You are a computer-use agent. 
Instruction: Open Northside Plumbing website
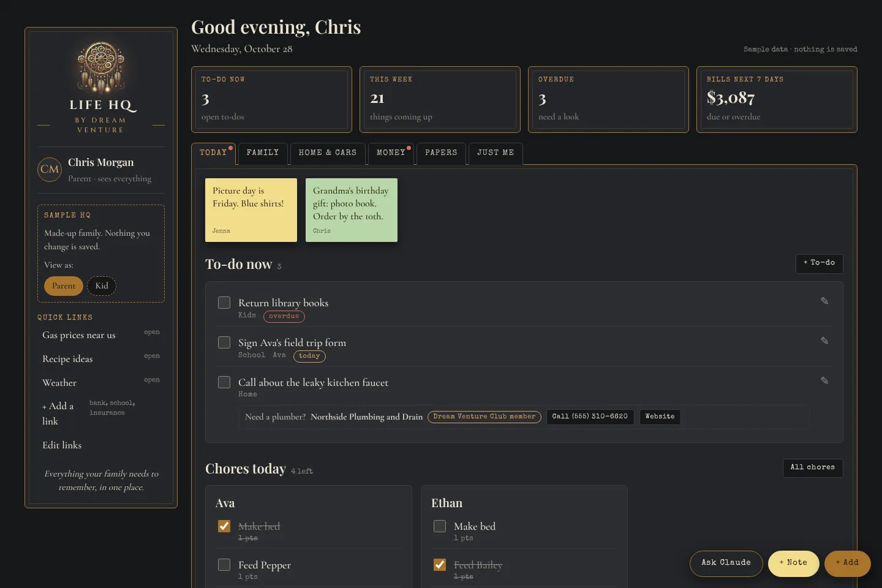click(x=660, y=417)
